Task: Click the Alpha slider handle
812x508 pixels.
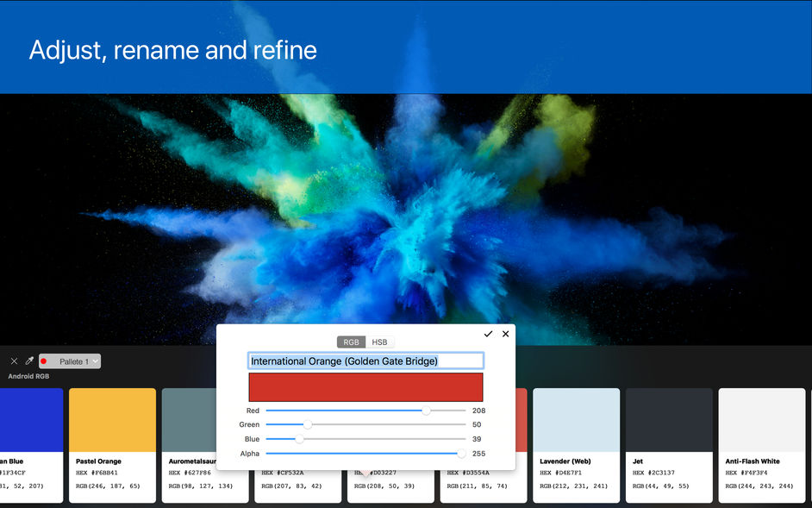Action: point(461,453)
